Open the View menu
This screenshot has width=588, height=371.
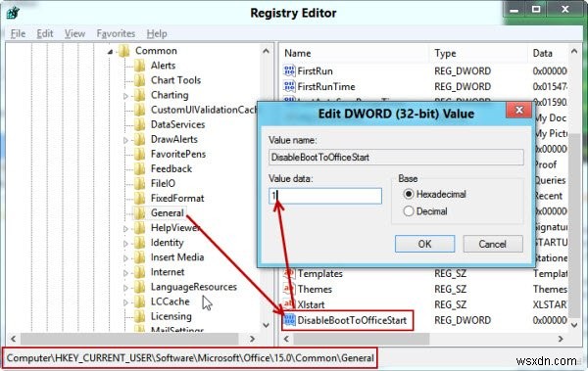click(x=74, y=33)
